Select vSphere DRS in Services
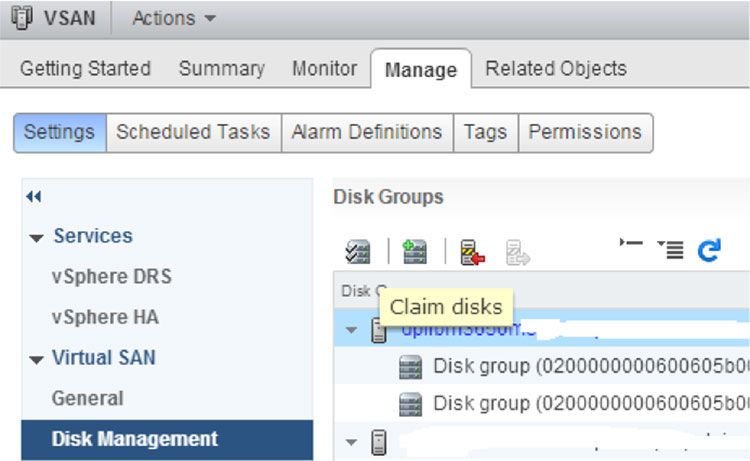 point(111,276)
